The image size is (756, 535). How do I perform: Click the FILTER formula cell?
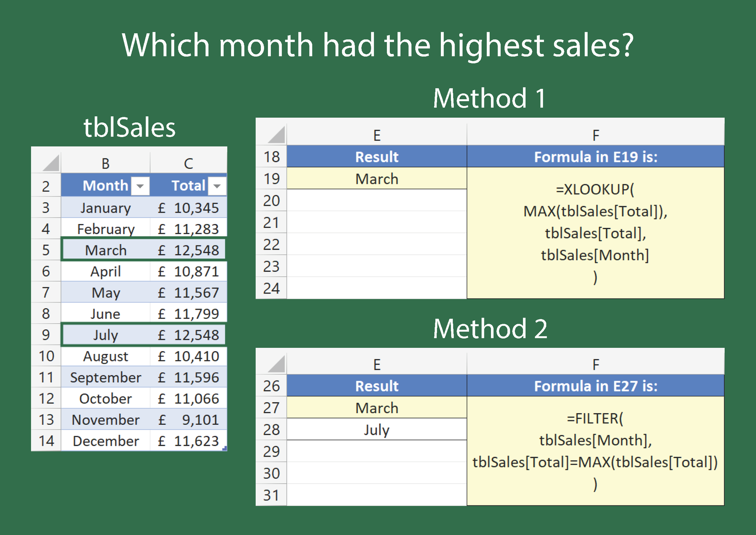pyautogui.click(x=595, y=451)
